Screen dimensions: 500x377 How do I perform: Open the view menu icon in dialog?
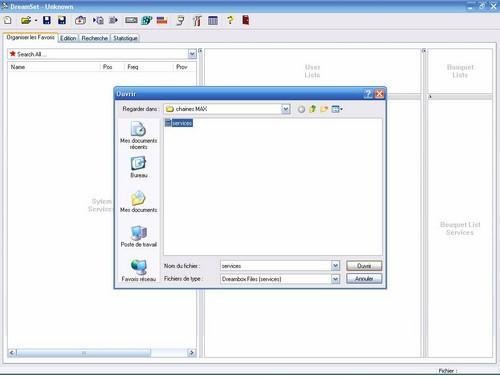(x=337, y=109)
